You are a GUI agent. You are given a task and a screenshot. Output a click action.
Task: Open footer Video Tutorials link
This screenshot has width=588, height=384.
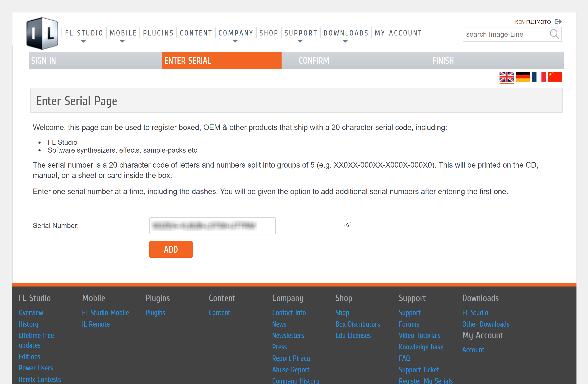point(420,336)
